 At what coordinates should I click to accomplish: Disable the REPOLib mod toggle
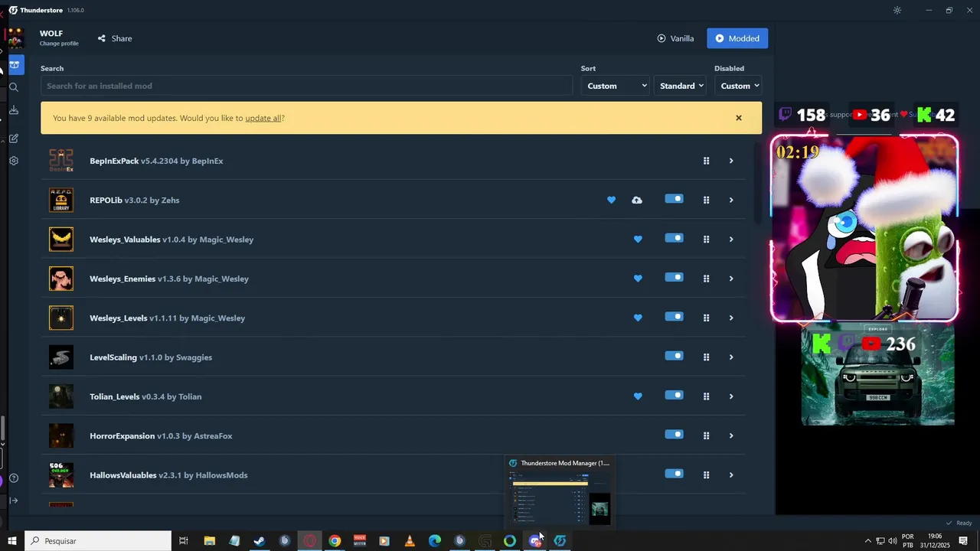(674, 199)
